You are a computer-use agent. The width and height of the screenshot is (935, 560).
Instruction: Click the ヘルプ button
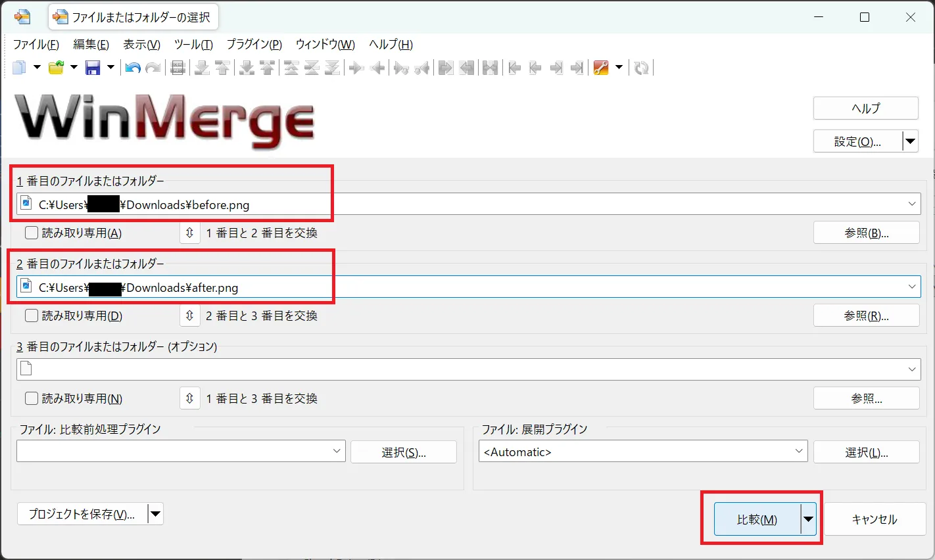pyautogui.click(x=866, y=108)
